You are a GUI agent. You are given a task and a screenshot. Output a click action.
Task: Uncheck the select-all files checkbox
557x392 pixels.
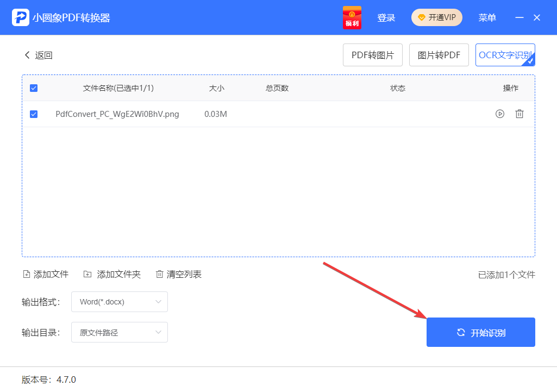[34, 88]
